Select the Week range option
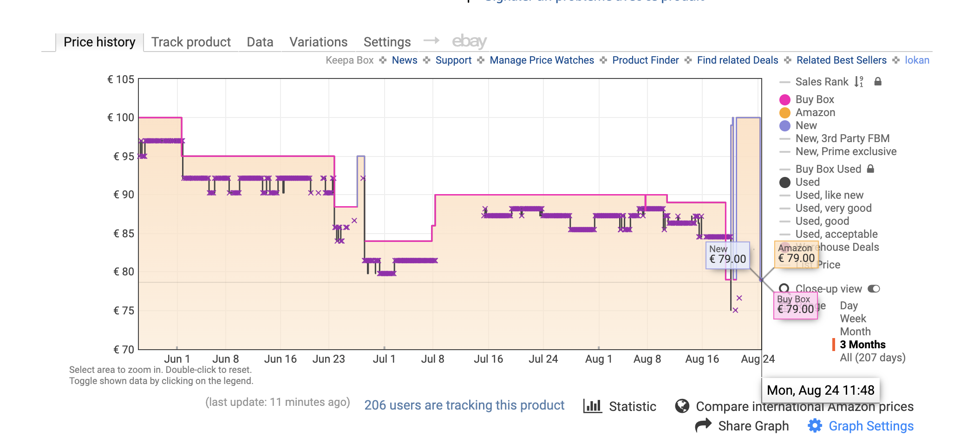Viewport: 980px width, 443px height. click(853, 319)
